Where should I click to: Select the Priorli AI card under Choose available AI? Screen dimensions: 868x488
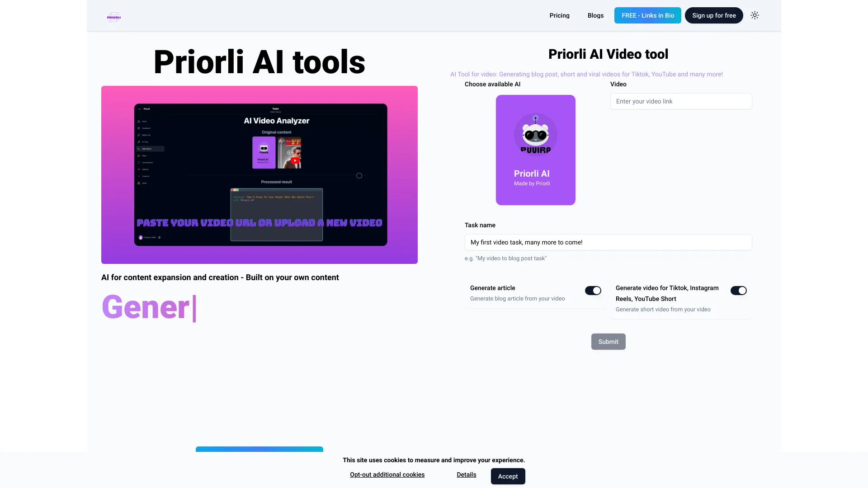click(x=535, y=150)
